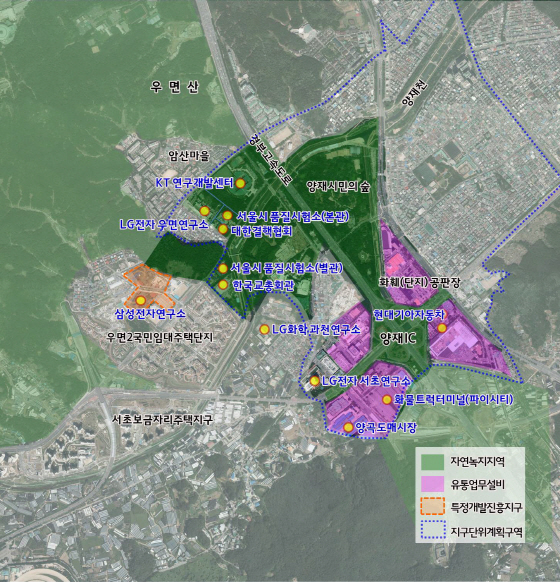Click the 서초보금자리주택지구 label
Image resolution: width=560 pixels, height=582 pixels.
163,419
